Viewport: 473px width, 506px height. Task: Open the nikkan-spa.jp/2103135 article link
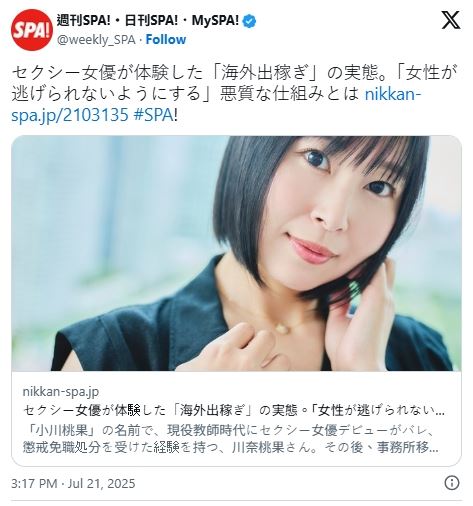(216, 105)
